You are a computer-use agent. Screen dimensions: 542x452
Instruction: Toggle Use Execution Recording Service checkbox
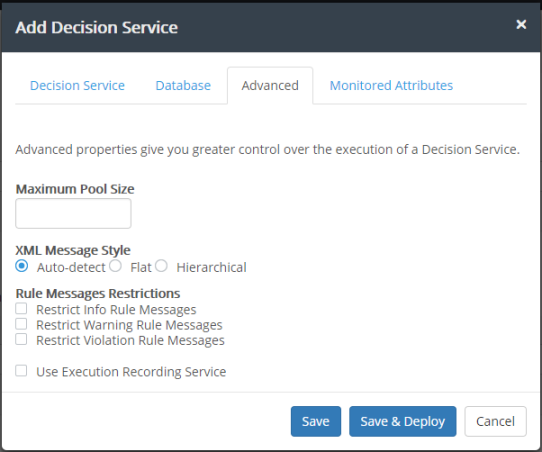(21, 370)
